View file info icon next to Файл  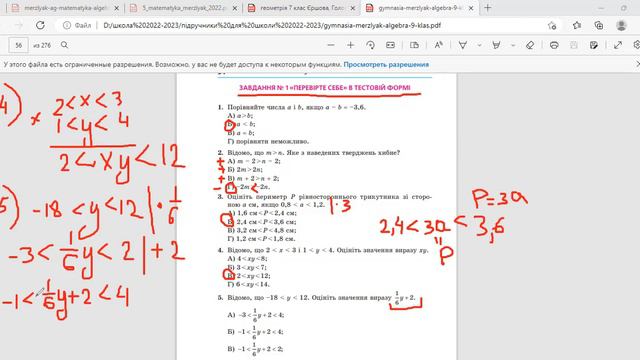pyautogui.click(x=67, y=25)
